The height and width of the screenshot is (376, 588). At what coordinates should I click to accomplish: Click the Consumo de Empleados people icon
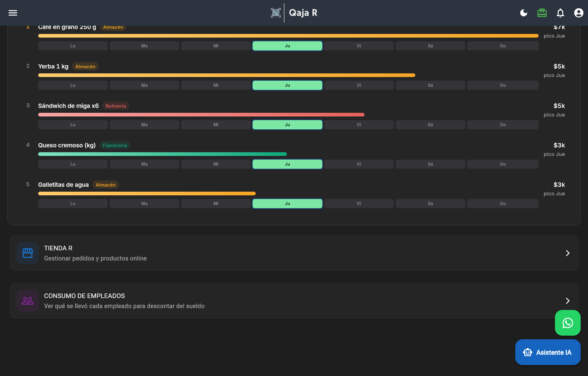pos(27,301)
